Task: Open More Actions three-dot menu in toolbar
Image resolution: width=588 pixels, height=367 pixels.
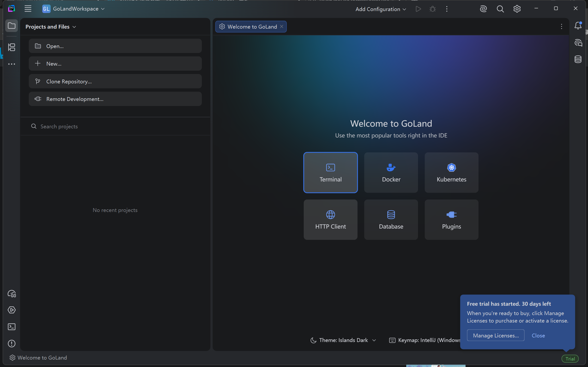Action: (447, 9)
